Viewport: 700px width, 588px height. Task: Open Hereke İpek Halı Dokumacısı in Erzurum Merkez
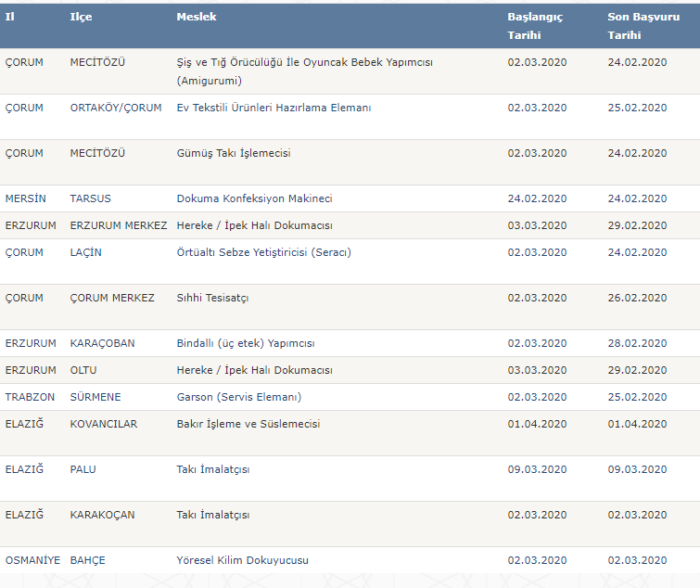tap(254, 225)
